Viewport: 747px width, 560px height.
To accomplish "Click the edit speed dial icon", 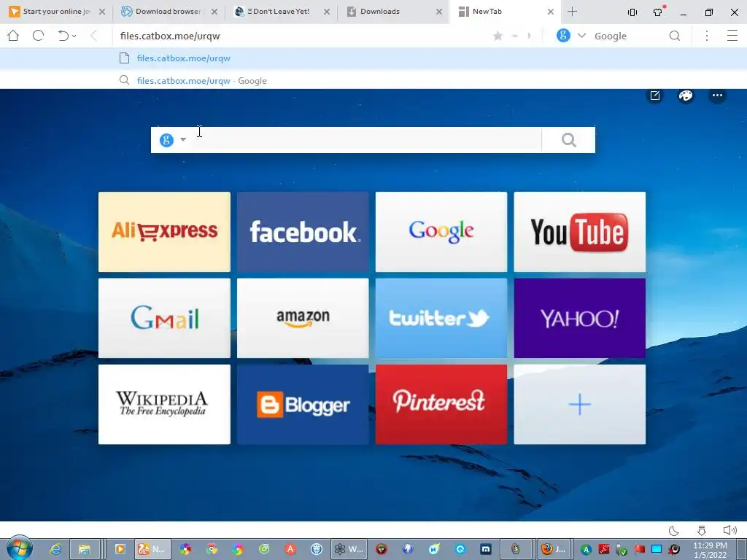I will pos(655,96).
